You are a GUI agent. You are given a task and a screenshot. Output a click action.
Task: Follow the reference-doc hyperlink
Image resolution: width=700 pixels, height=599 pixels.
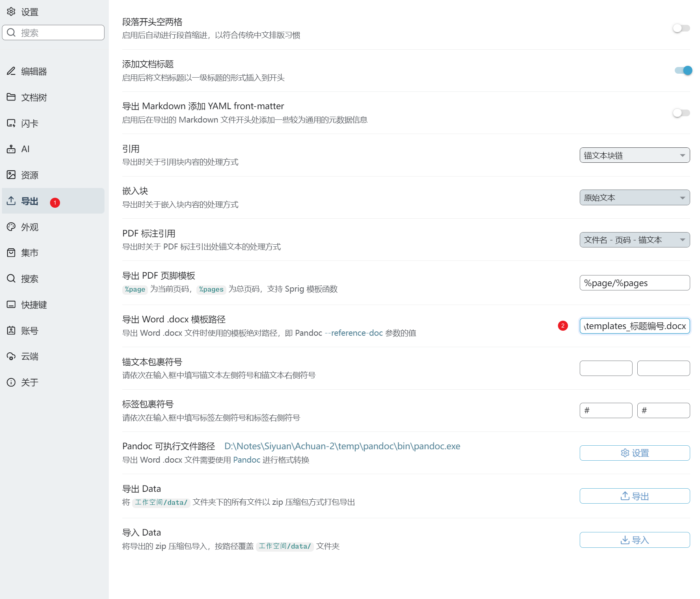tap(357, 333)
